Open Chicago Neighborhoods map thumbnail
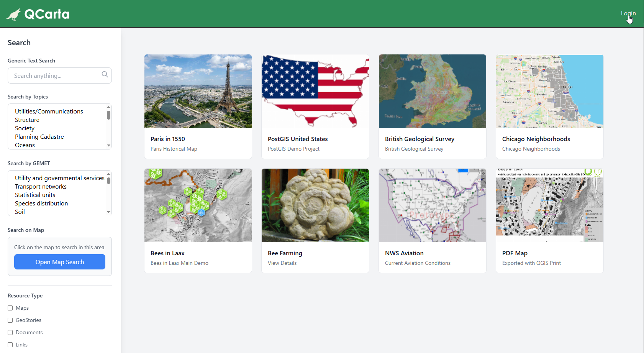644x353 pixels. pos(550,91)
